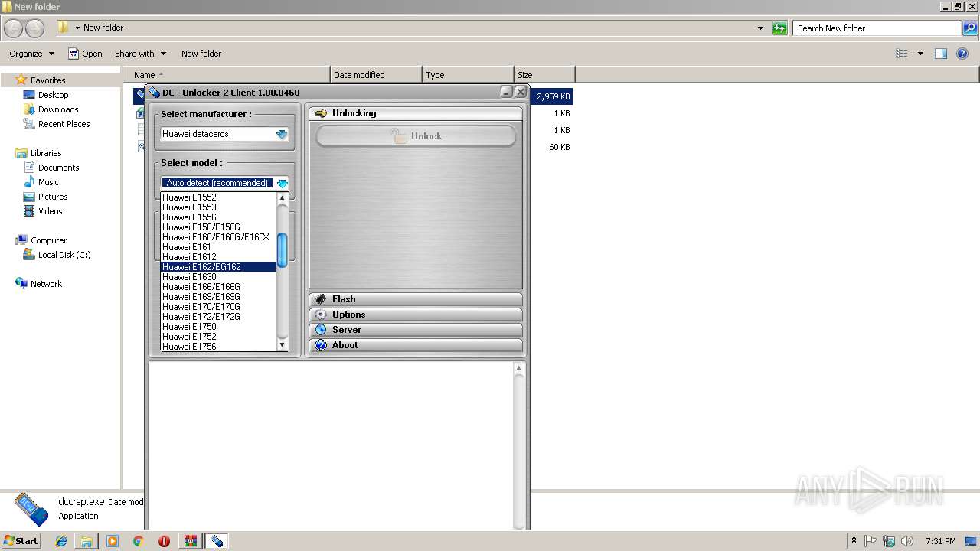Open the Unlocking section header
980x551 pixels.
tap(416, 113)
